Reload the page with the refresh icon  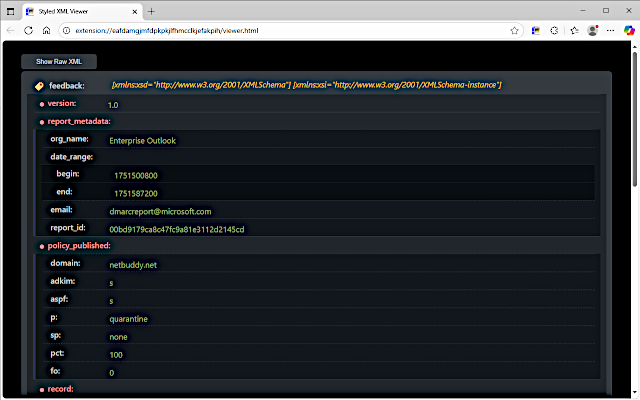coord(28,31)
